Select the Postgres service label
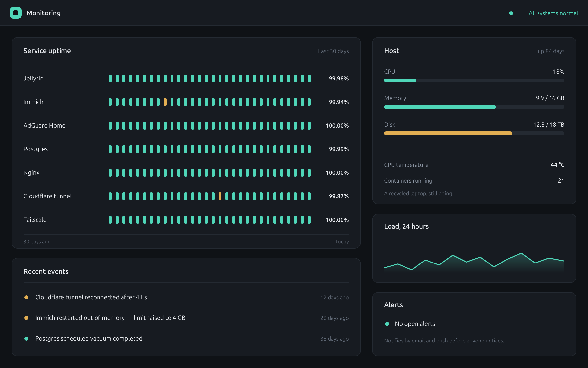This screenshot has height=368, width=588. click(x=36, y=149)
